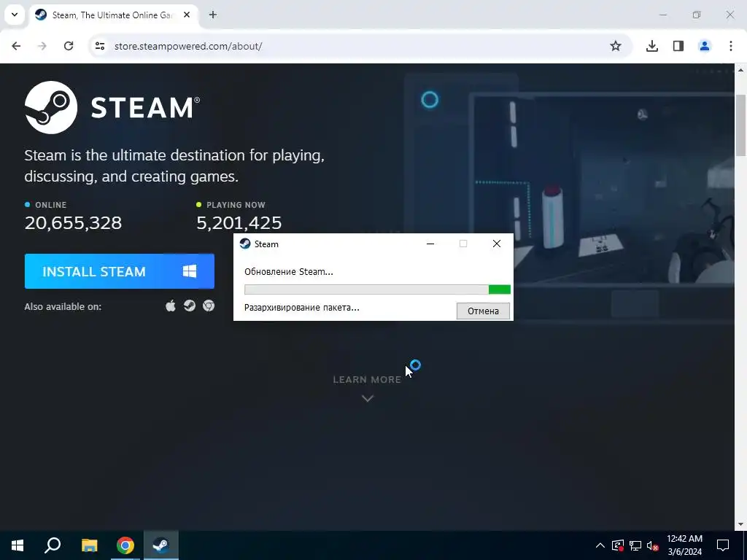
Task: Open File Explorer from taskbar
Action: 89,545
